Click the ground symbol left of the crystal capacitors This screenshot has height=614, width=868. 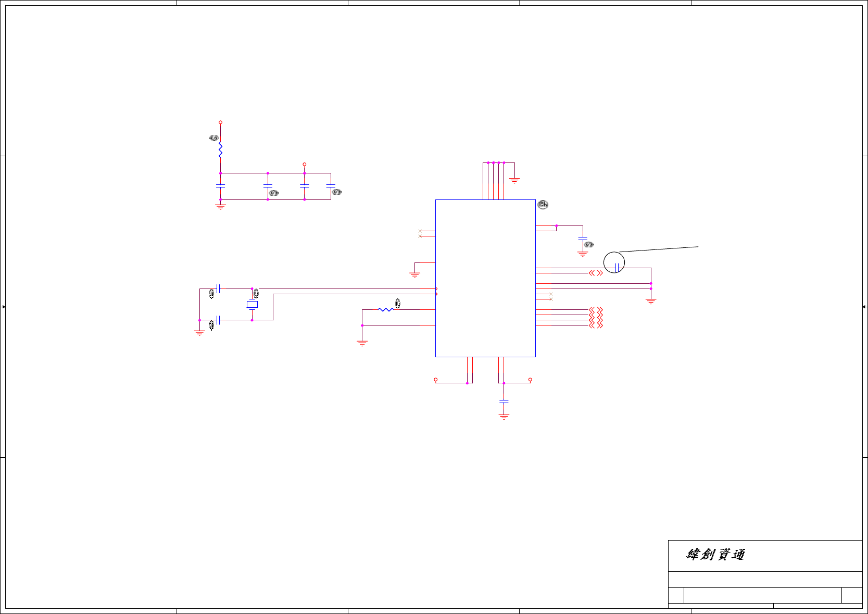(199, 333)
